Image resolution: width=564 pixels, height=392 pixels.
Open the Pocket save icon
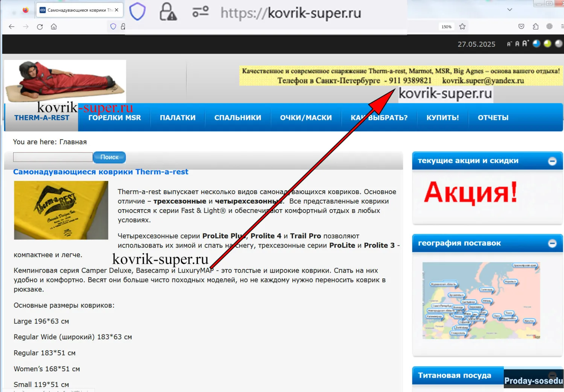521,26
